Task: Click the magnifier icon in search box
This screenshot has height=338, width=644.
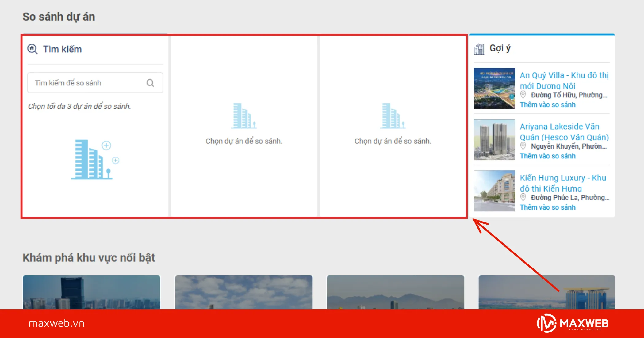Action: pos(150,83)
